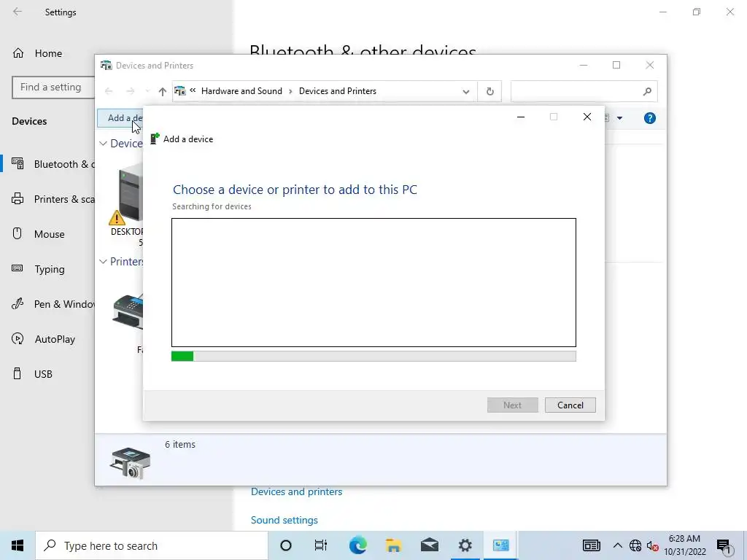Screen dimensions: 747x560
Task: Click Devices and Printers breadcrumb segment
Action: click(x=337, y=91)
